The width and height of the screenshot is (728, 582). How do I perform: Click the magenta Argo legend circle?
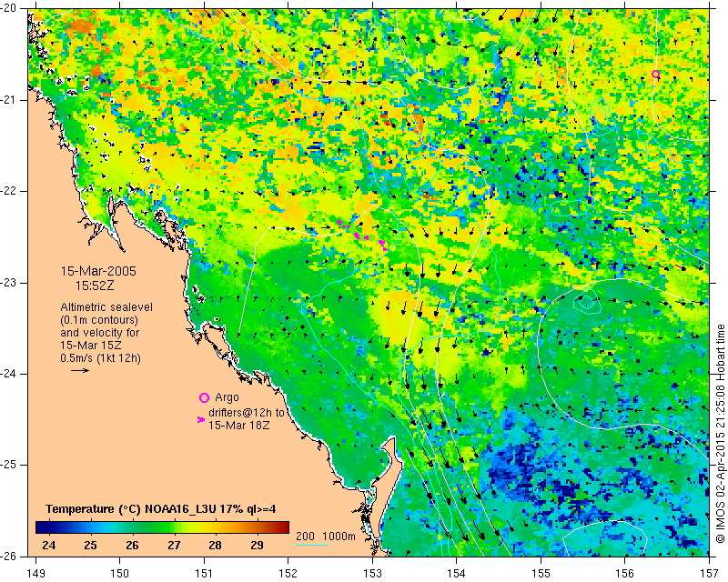[204, 397]
